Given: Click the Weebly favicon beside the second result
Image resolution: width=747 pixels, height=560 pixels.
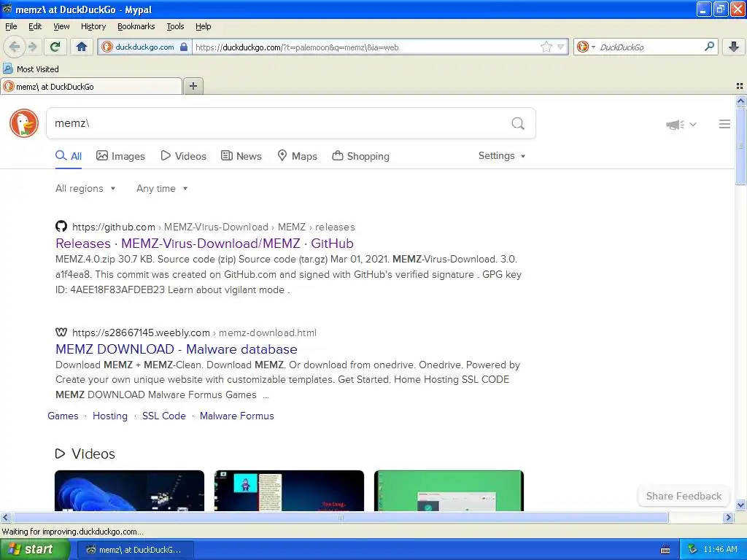Looking at the screenshot, I should (61, 332).
